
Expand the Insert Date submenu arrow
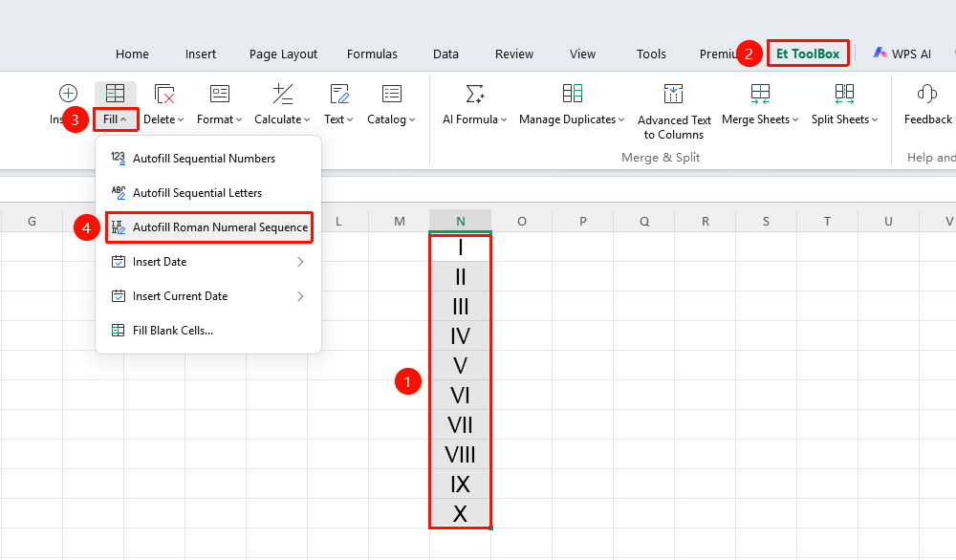(300, 262)
